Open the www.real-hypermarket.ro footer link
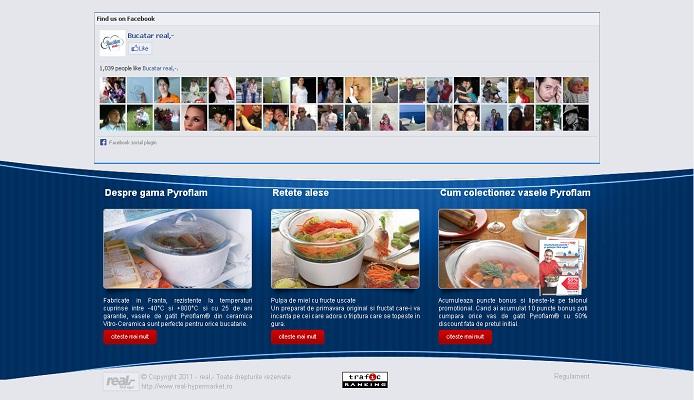694x400 pixels. click(x=186, y=386)
